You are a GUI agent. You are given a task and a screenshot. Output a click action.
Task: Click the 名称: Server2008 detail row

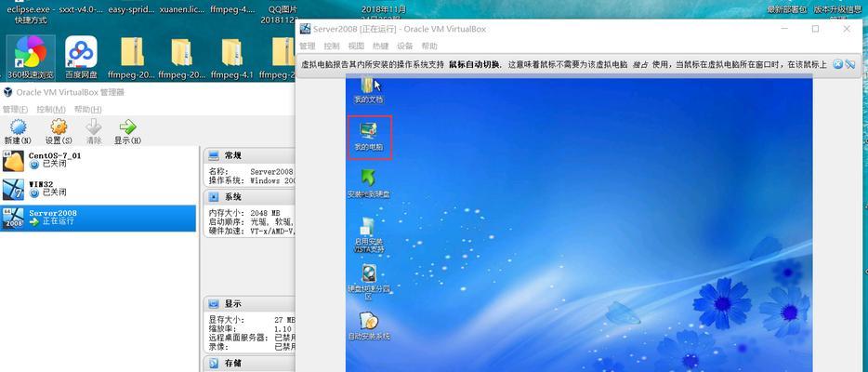(252, 172)
